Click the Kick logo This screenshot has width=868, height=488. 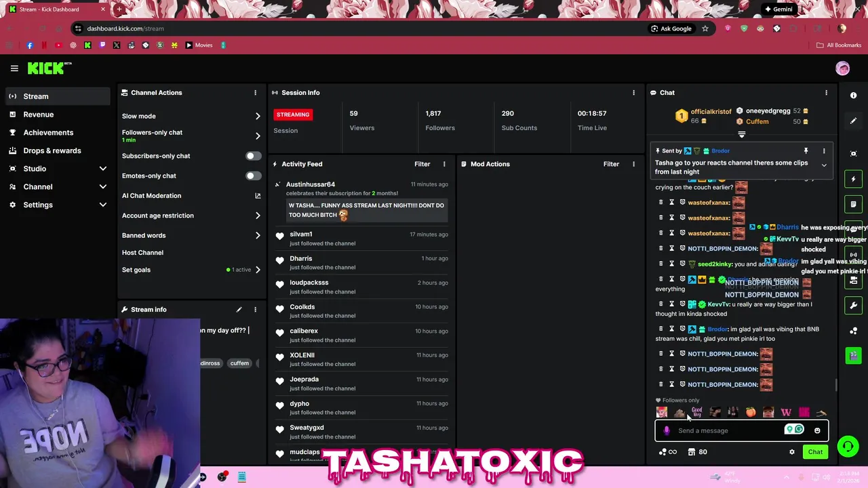click(49, 68)
